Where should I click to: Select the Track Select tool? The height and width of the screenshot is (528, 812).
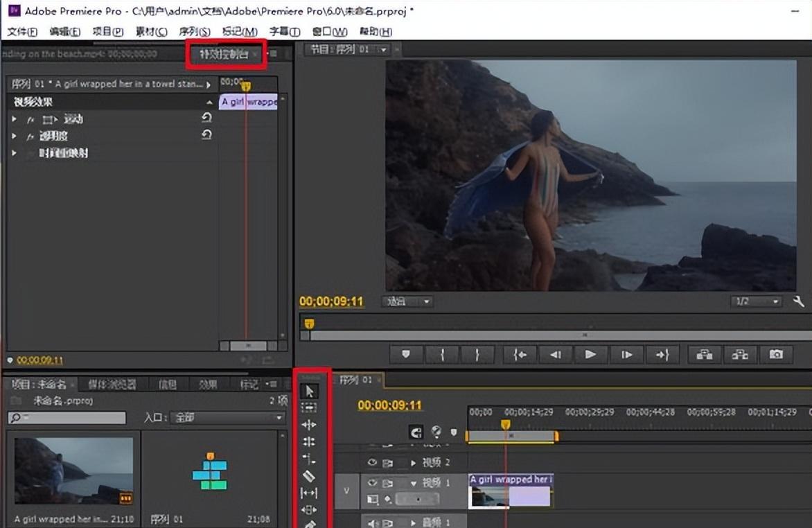click(309, 408)
